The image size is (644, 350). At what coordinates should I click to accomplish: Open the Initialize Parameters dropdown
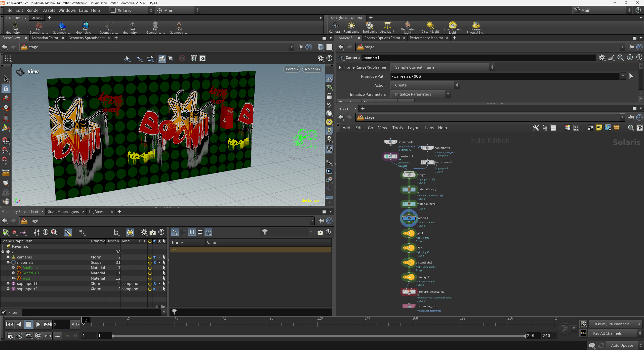pos(420,94)
